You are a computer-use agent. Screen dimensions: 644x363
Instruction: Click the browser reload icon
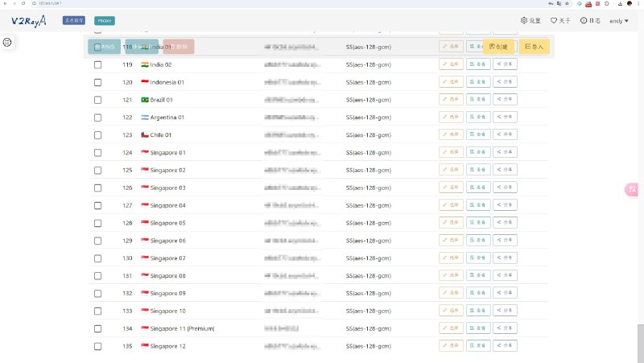23,3
